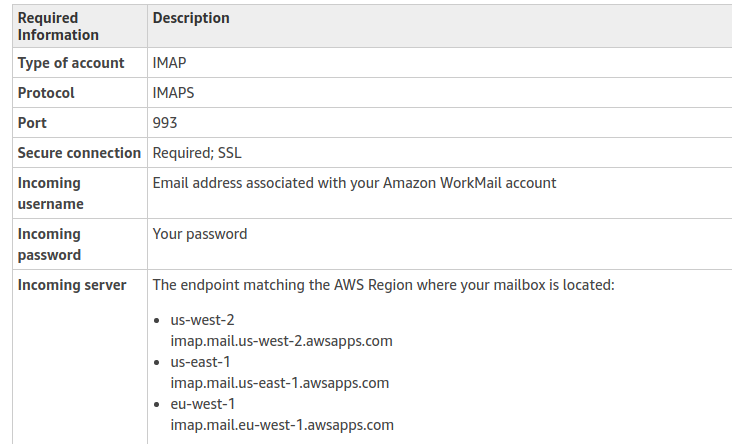Click the imap.mail.us-west-2.awsapps.com server address
Image resolution: width=732 pixels, height=444 pixels.
tap(281, 340)
